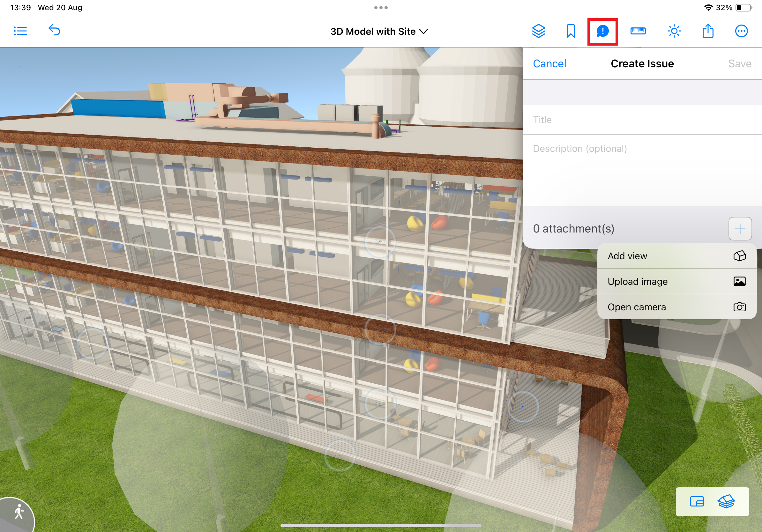The width and height of the screenshot is (762, 532).
Task: Toggle the 2D floor plan view icon
Action: (x=697, y=501)
